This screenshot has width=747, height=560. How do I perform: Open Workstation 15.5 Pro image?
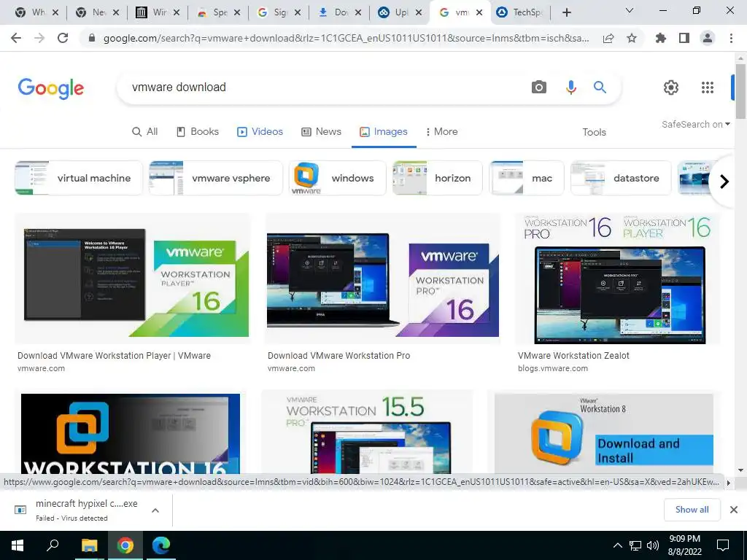point(367,432)
